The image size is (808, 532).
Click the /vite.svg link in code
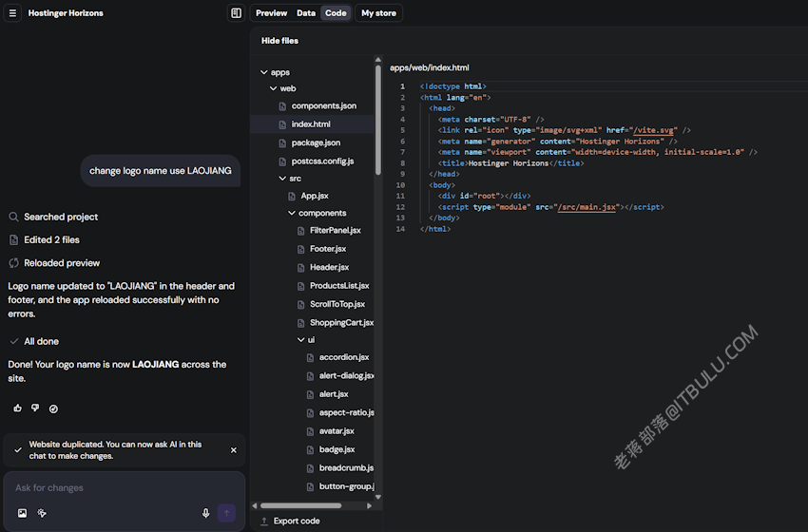tap(653, 130)
